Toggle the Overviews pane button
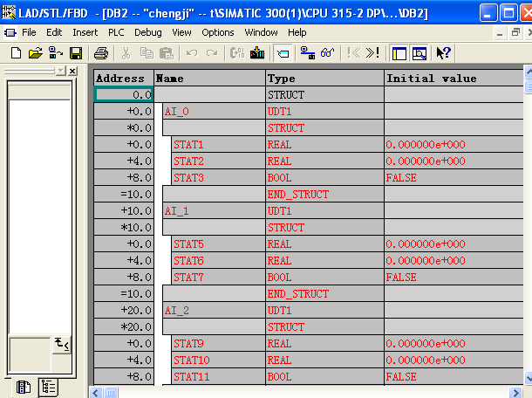532x398 pixels. [x=399, y=53]
